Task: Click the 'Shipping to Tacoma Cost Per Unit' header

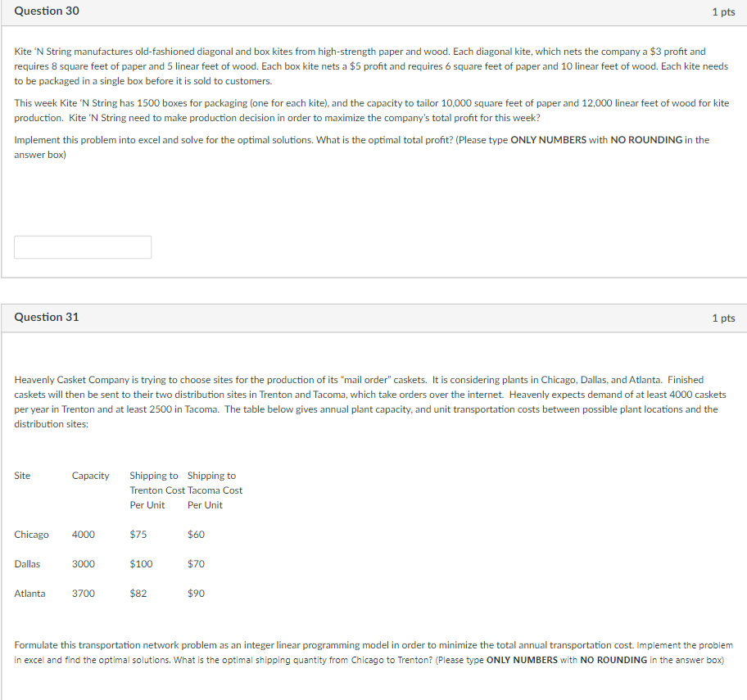Action: [x=215, y=490]
